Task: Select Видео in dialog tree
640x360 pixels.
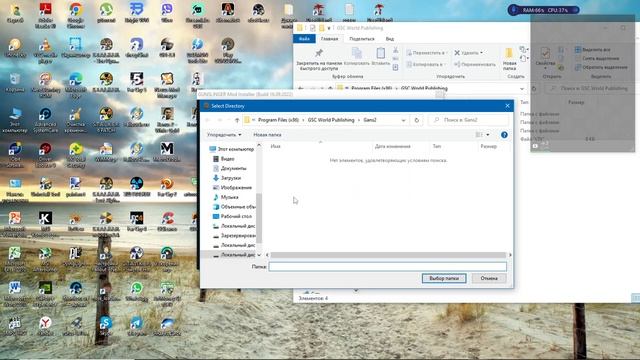Action: click(x=224, y=159)
